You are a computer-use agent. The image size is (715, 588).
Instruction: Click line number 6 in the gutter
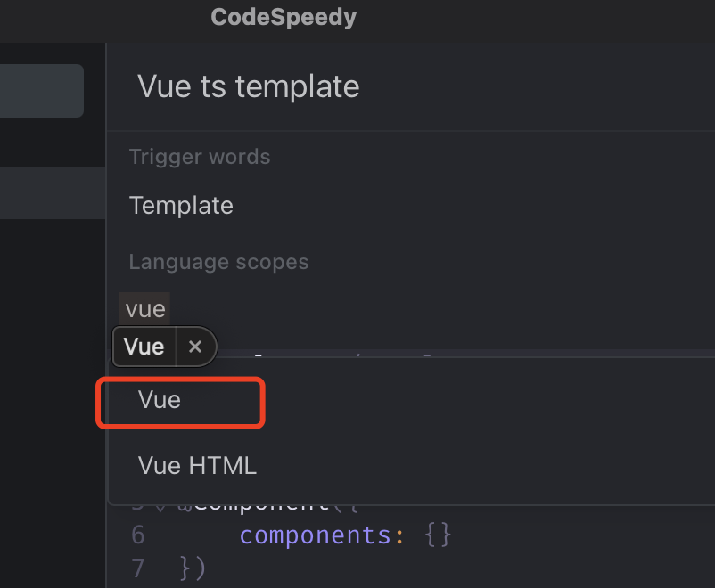137,535
